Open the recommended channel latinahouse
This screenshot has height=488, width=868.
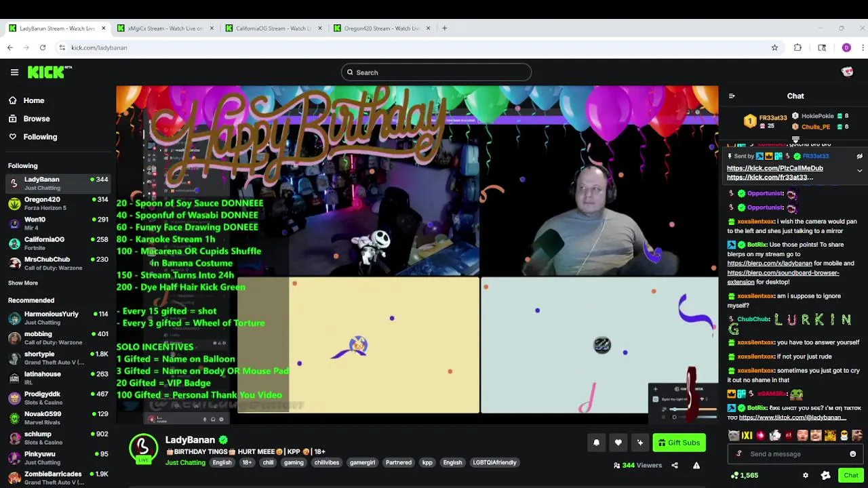point(58,378)
